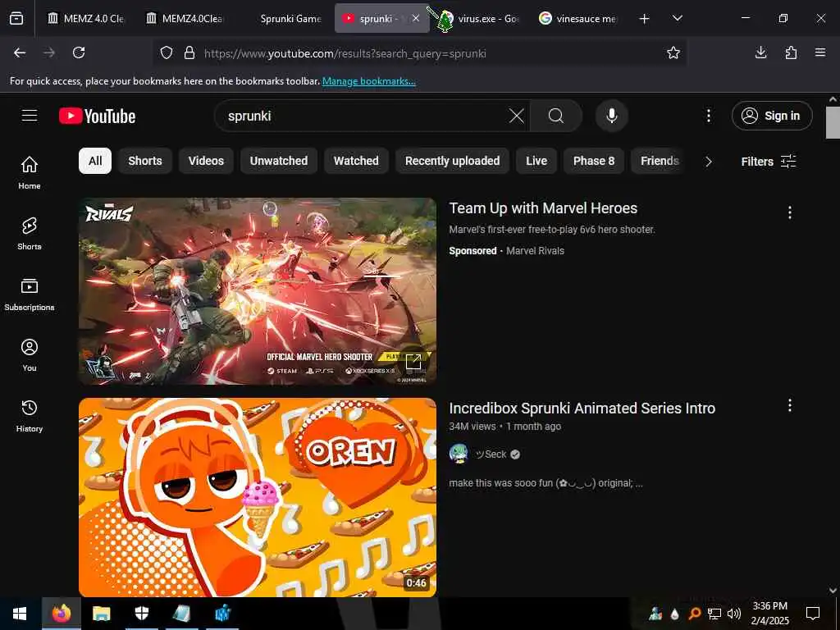Screen dimensions: 840x630
Task: Open Firefox downloads panel
Action: [x=760, y=52]
